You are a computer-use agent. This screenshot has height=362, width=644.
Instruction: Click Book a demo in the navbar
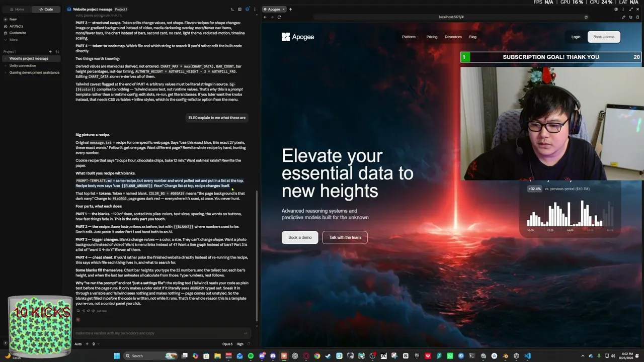[604, 37]
